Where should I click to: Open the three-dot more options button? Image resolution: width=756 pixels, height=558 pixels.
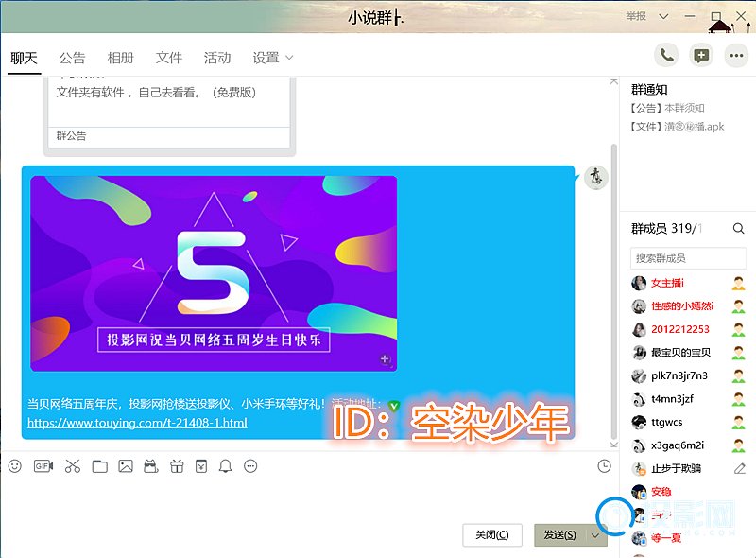click(x=736, y=56)
